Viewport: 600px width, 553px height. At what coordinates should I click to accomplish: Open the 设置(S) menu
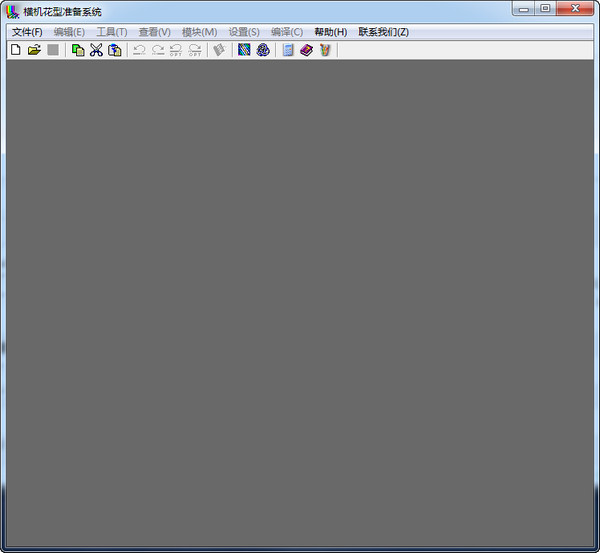[x=244, y=32]
